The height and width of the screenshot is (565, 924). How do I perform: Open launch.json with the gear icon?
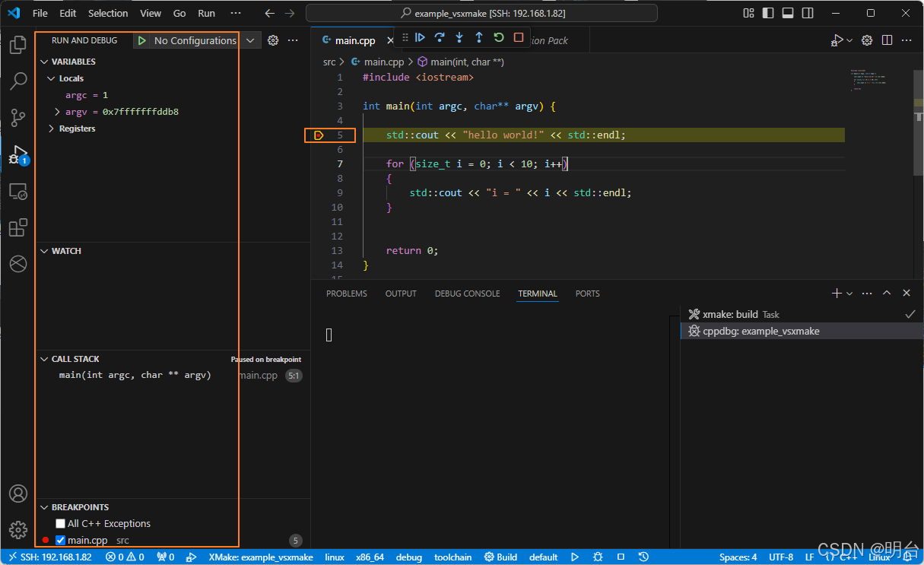click(273, 40)
